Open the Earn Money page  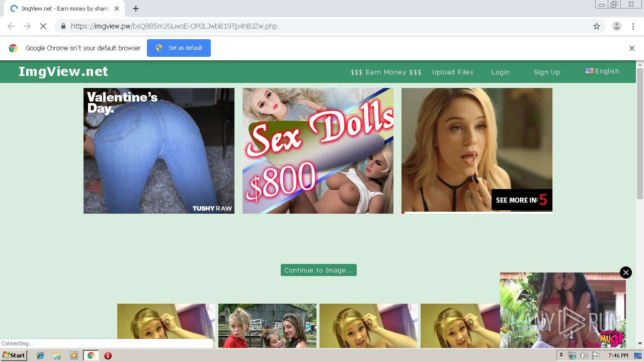[x=386, y=72]
